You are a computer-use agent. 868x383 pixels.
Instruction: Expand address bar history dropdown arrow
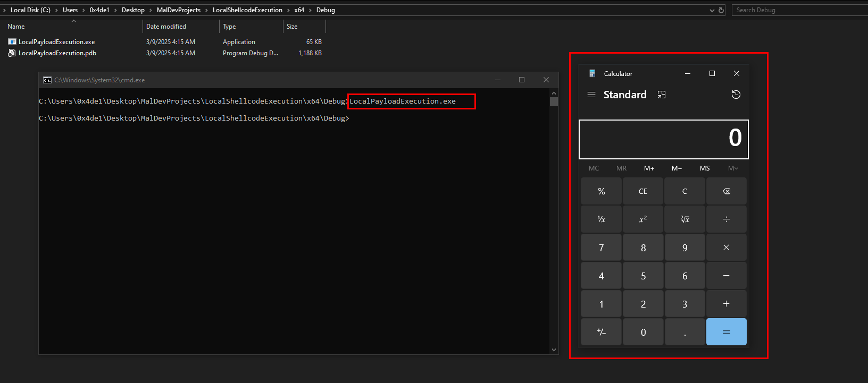pos(712,10)
